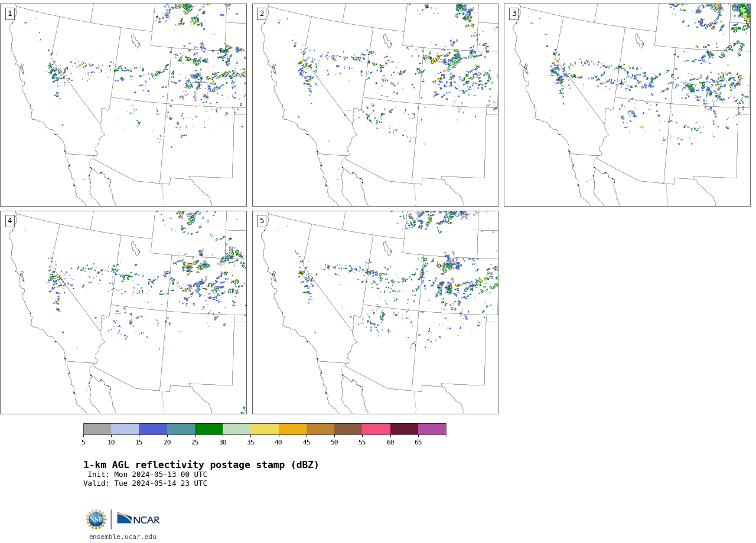This screenshot has height=543, width=756.
Task: Click the teal 20-25 dBZ swatch
Action: coord(181,429)
